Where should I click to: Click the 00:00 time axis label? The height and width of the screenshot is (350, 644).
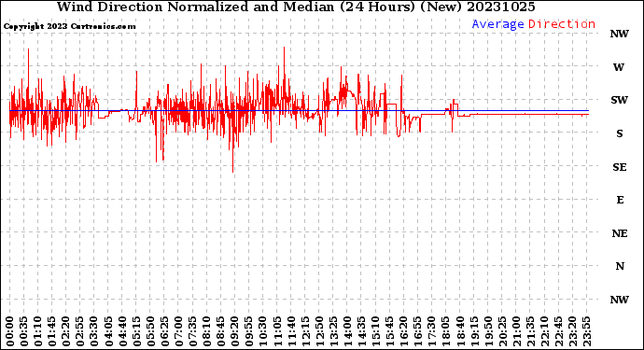click(10, 331)
